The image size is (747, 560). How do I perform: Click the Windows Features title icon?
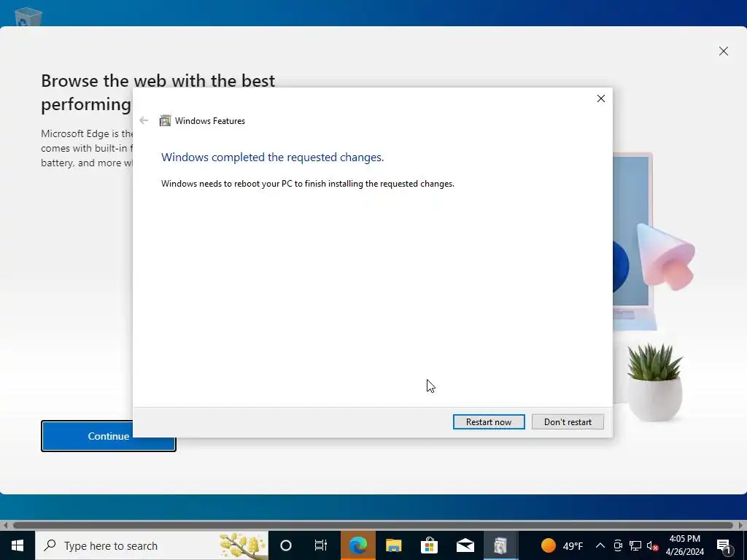point(166,121)
